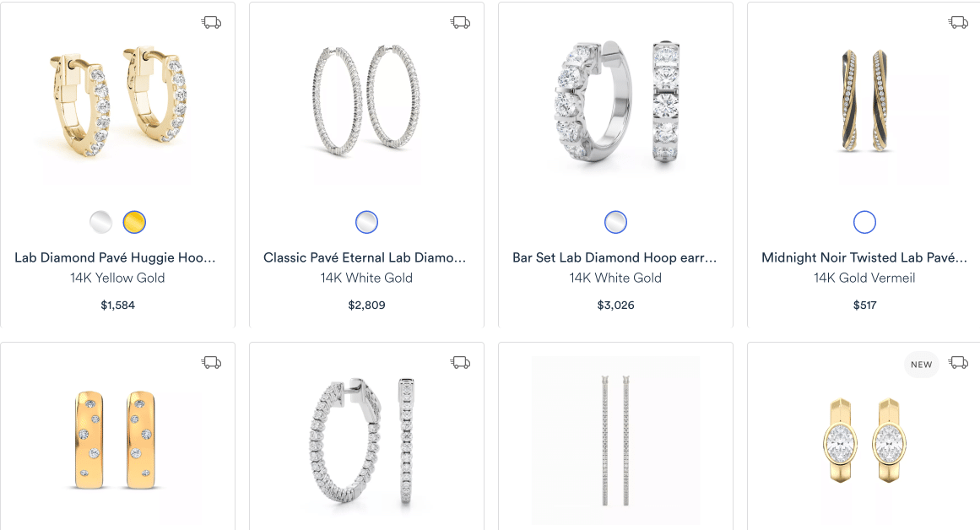This screenshot has height=530, width=980.
Task: Select the yellow gold swatch on the Huggie Hoop card
Action: [134, 221]
